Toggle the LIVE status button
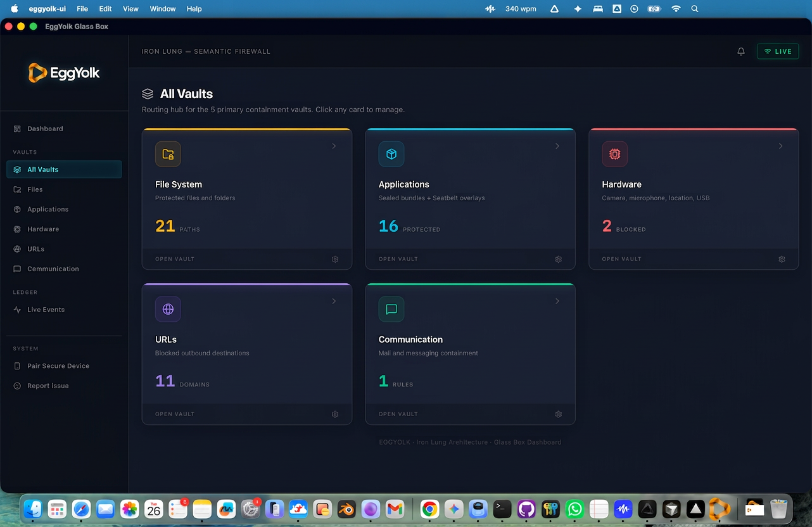The width and height of the screenshot is (812, 527). 778,51
